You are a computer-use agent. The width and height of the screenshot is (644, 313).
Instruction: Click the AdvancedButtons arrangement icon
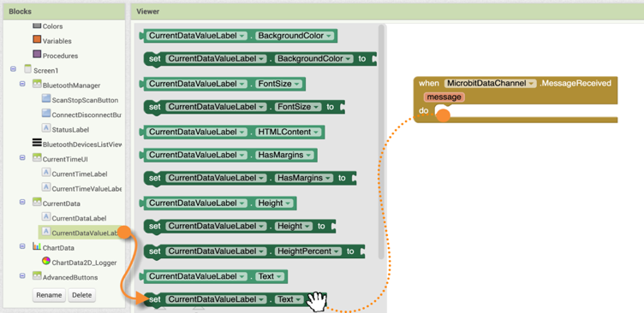click(x=37, y=276)
